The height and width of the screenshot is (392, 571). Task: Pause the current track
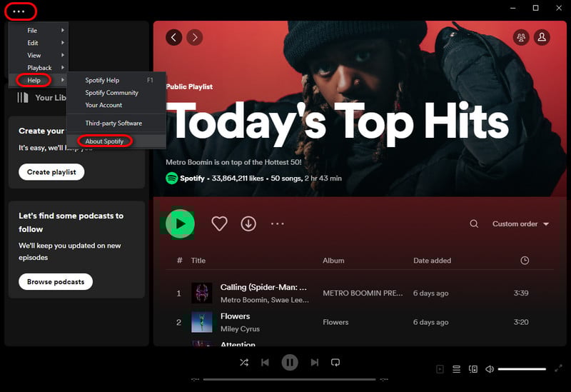(x=290, y=363)
